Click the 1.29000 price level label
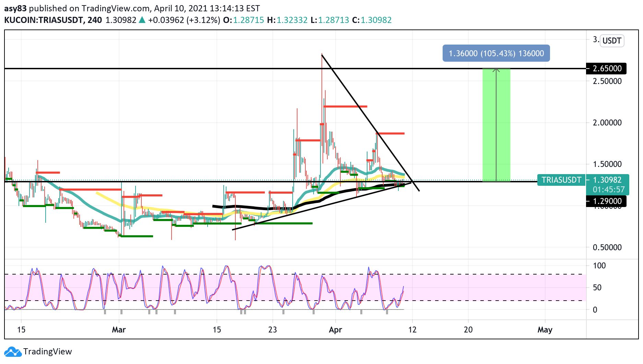 click(606, 201)
